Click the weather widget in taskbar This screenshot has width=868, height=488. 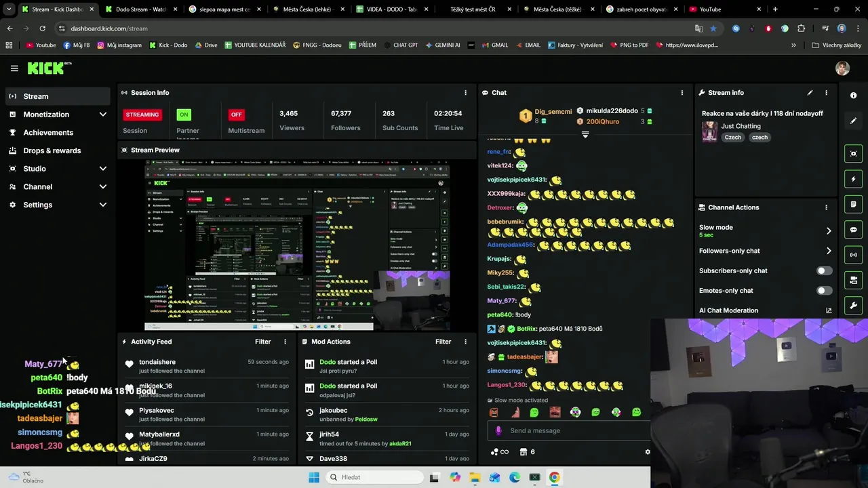pos(26,477)
